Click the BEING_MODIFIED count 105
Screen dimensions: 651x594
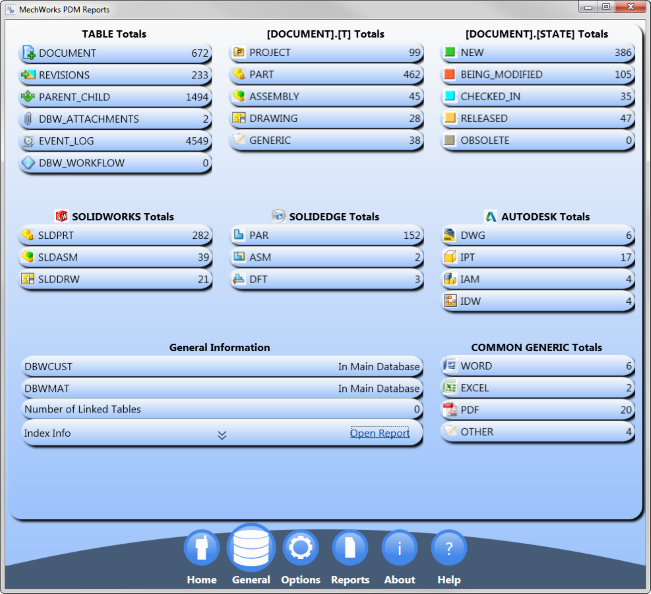[623, 74]
